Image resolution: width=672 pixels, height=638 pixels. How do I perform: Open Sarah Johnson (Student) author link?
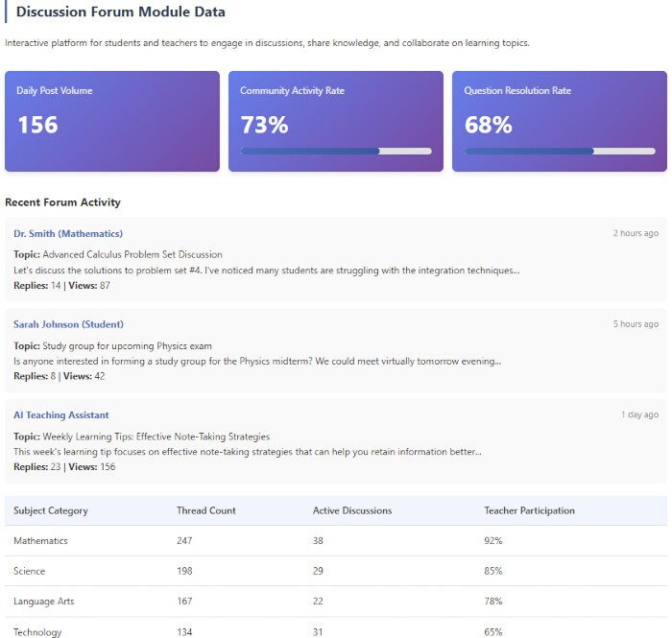[x=68, y=324]
